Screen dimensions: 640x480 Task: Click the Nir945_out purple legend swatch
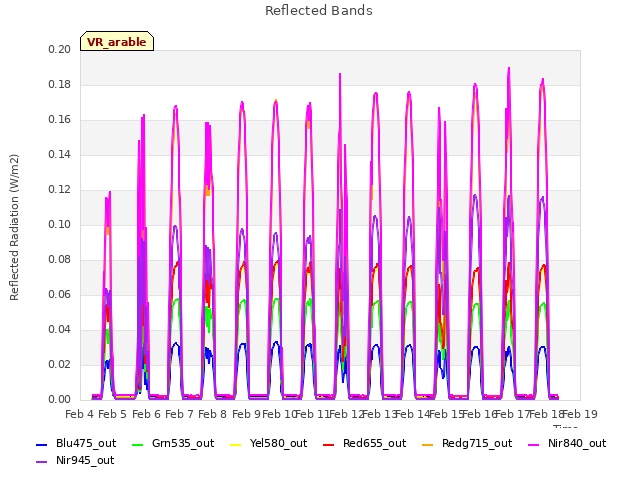41,462
